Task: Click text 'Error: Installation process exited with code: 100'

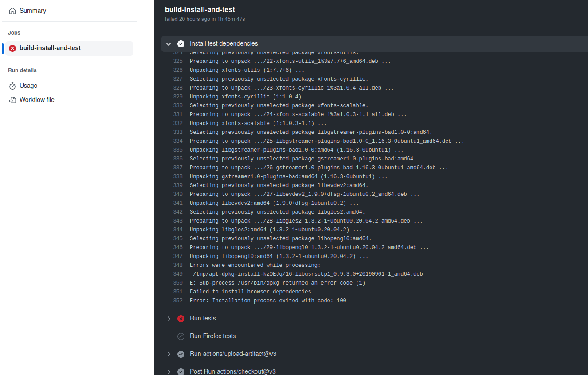Action: coord(268,301)
